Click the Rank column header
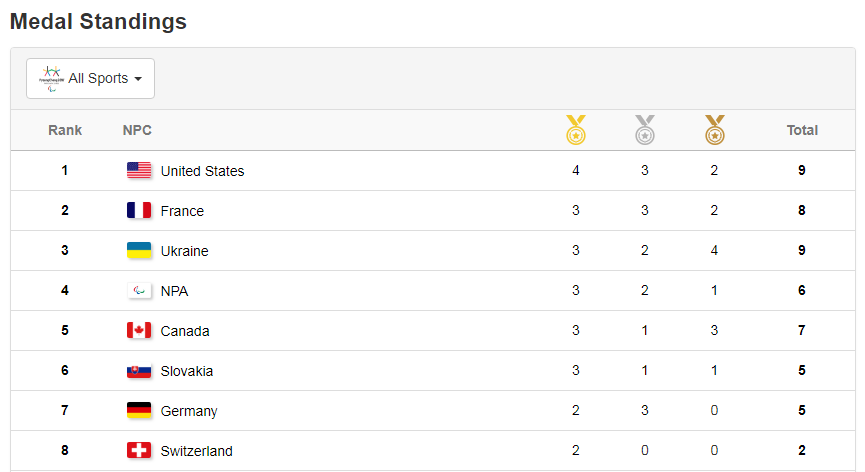This screenshot has height=472, width=865. click(65, 130)
